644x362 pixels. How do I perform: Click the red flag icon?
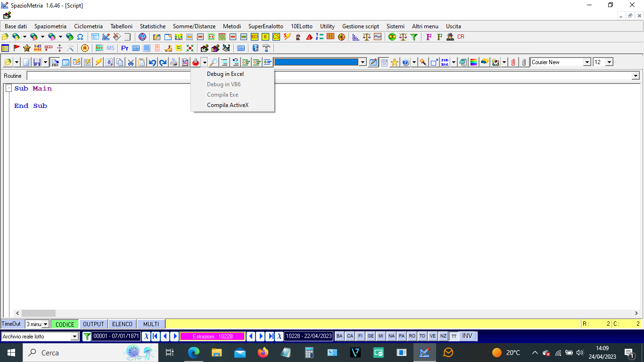pos(17,48)
